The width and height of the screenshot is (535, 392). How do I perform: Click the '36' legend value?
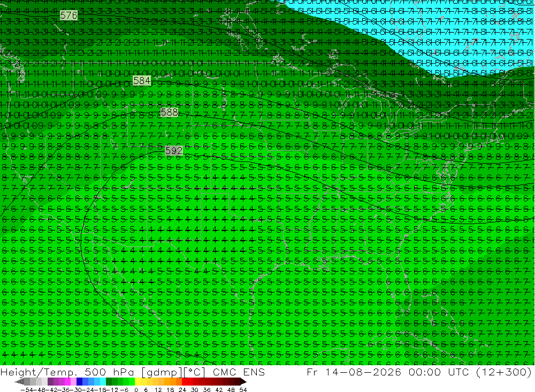point(207,390)
